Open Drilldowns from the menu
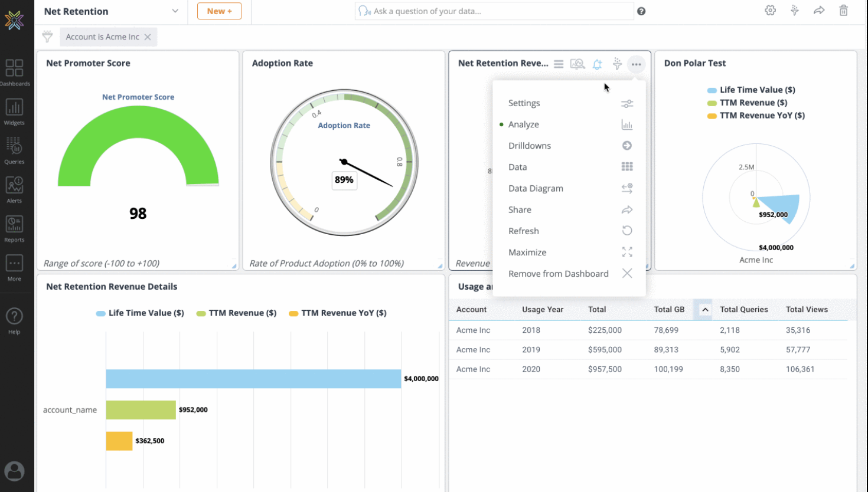 [x=569, y=146]
